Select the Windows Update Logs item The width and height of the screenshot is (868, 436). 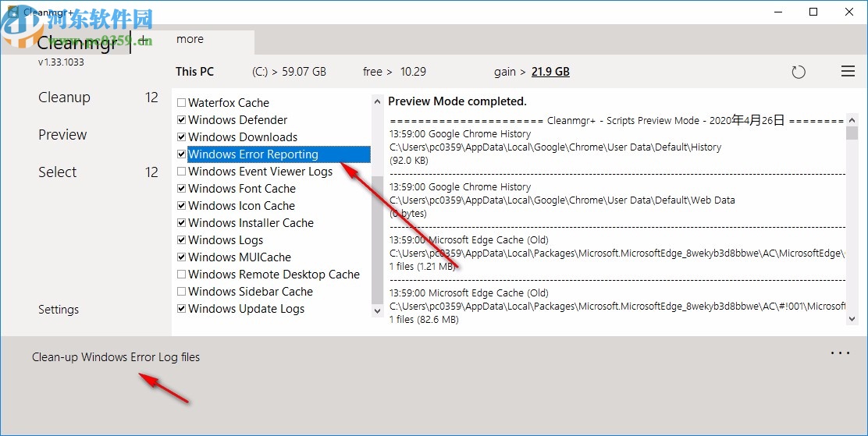tap(247, 309)
